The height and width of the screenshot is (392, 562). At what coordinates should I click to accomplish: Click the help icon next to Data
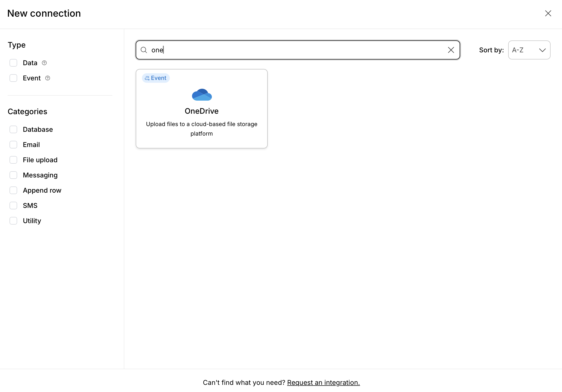(x=44, y=63)
